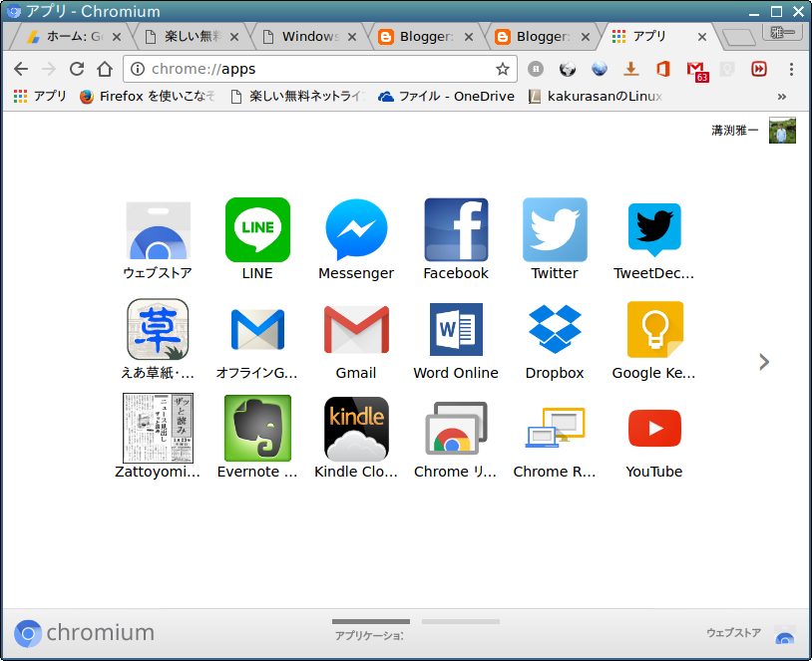The image size is (812, 661).
Task: Launch Word Online app
Action: (456, 329)
